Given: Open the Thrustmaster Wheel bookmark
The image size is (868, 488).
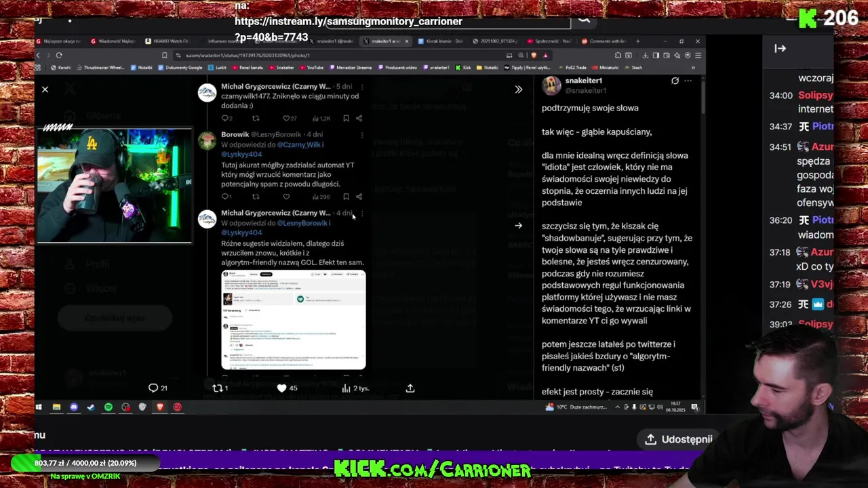Looking at the screenshot, I should (100, 68).
